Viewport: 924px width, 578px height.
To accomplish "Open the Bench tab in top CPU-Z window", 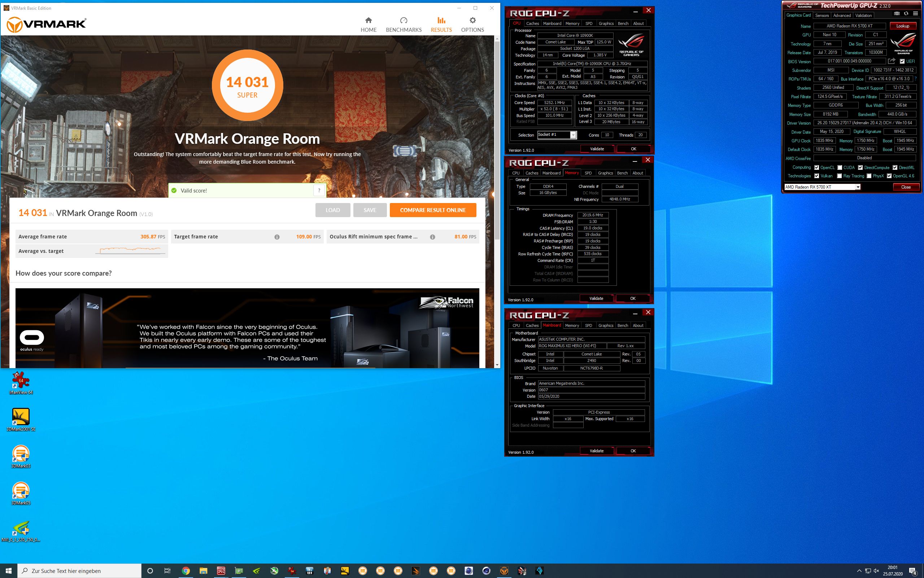I will point(623,24).
